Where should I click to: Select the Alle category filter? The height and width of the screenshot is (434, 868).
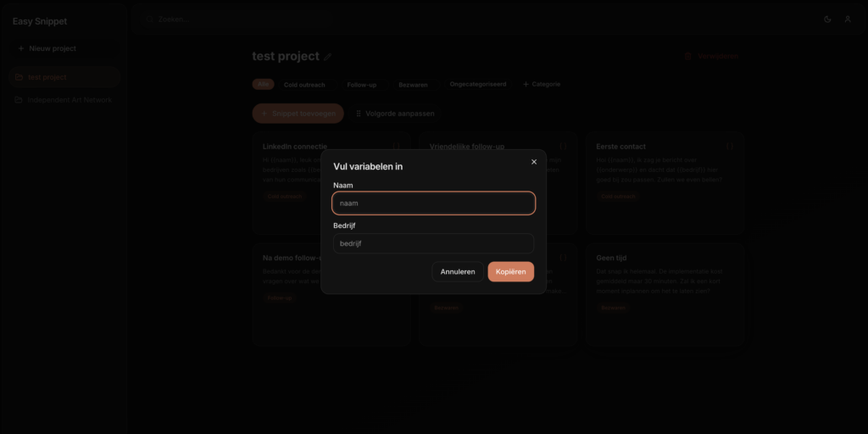(263, 85)
